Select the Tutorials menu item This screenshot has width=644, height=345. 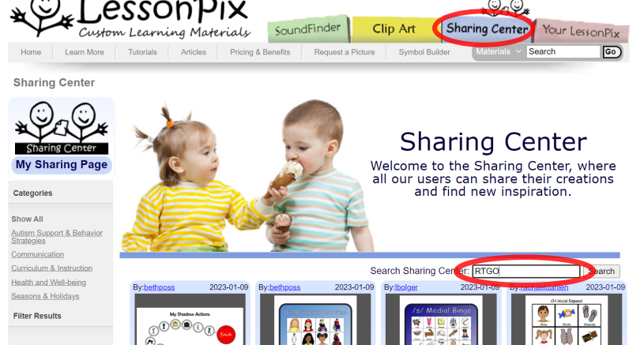142,52
